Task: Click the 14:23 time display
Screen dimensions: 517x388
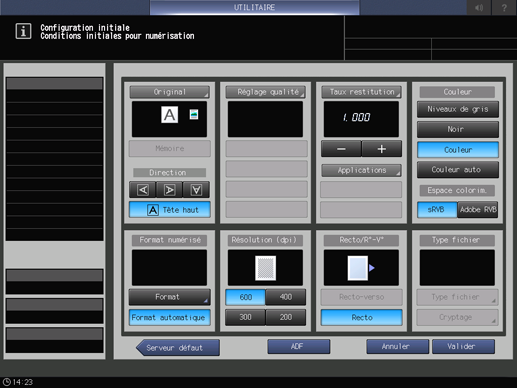Action: coord(23,382)
